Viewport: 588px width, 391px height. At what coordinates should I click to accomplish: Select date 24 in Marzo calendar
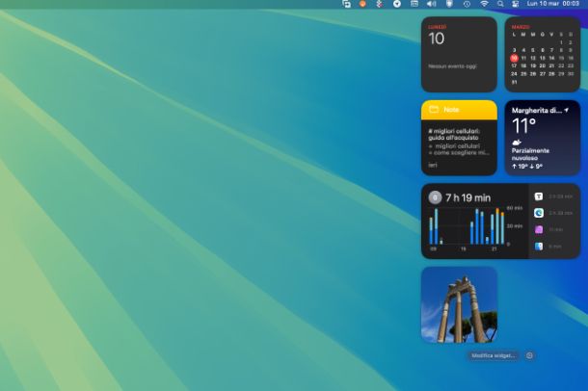514,74
